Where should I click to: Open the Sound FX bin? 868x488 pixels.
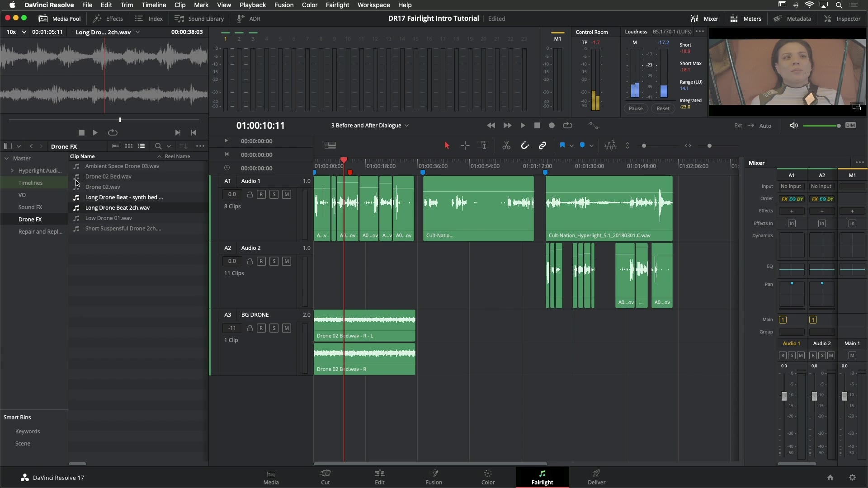pos(30,207)
